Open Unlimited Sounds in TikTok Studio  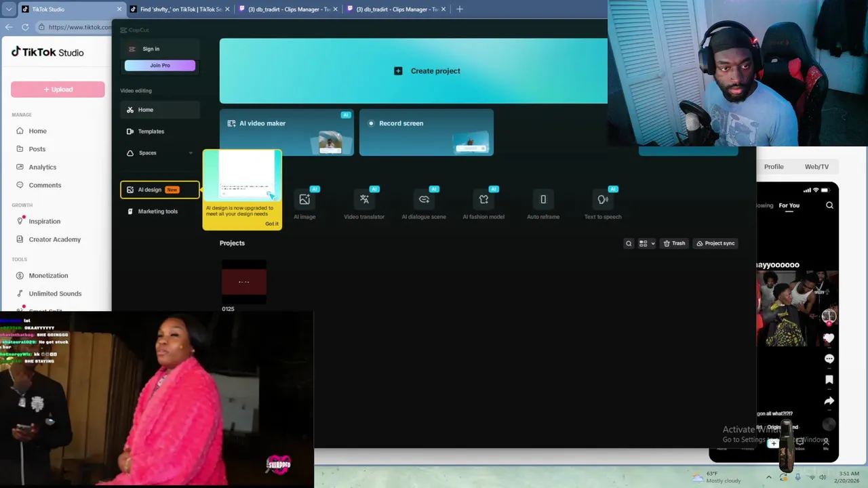(55, 293)
